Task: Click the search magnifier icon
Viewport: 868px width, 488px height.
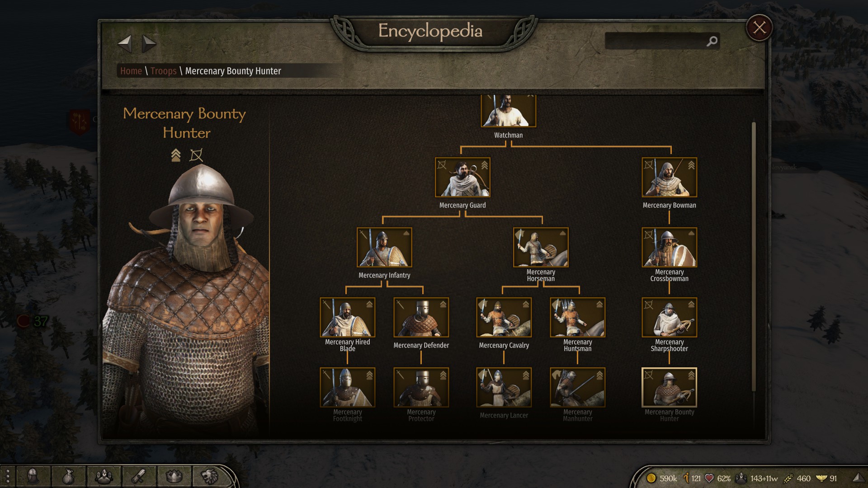Action: coord(712,42)
